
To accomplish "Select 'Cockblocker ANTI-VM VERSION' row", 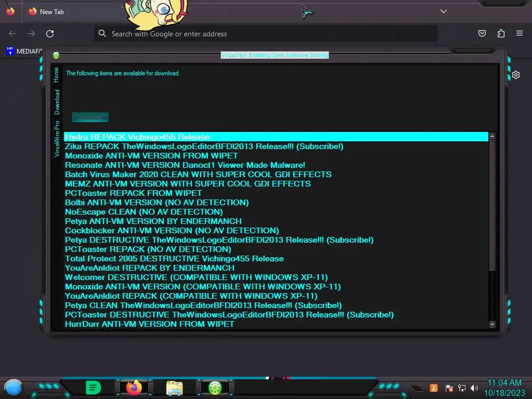I will coord(276,231).
